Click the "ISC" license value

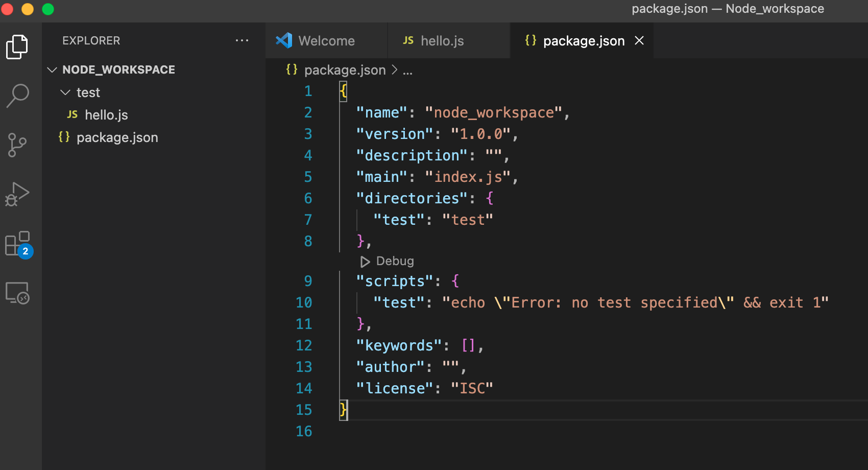tap(472, 388)
